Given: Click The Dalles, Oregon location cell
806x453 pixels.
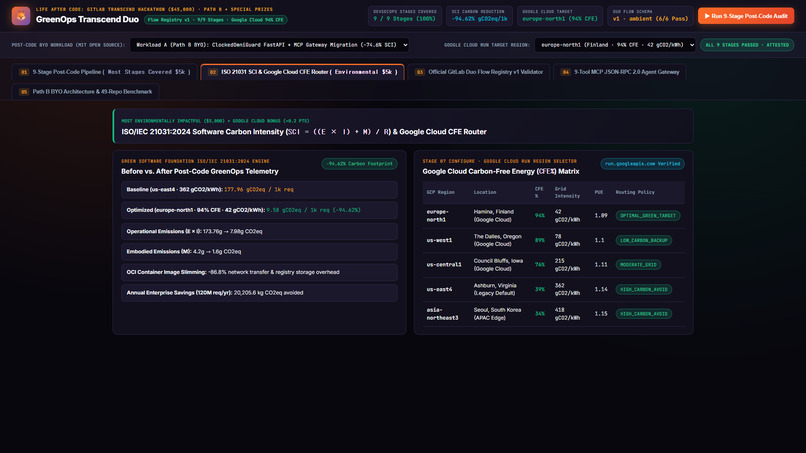Looking at the screenshot, I should (x=498, y=240).
